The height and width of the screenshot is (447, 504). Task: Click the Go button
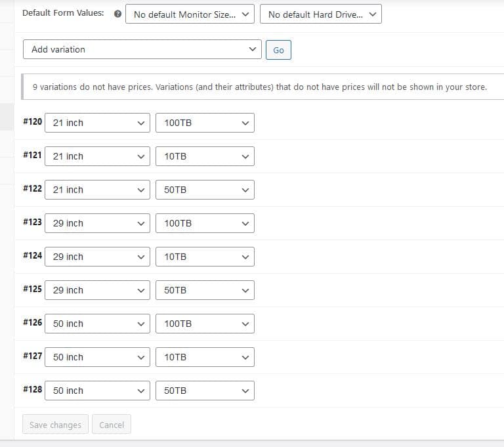tap(278, 50)
